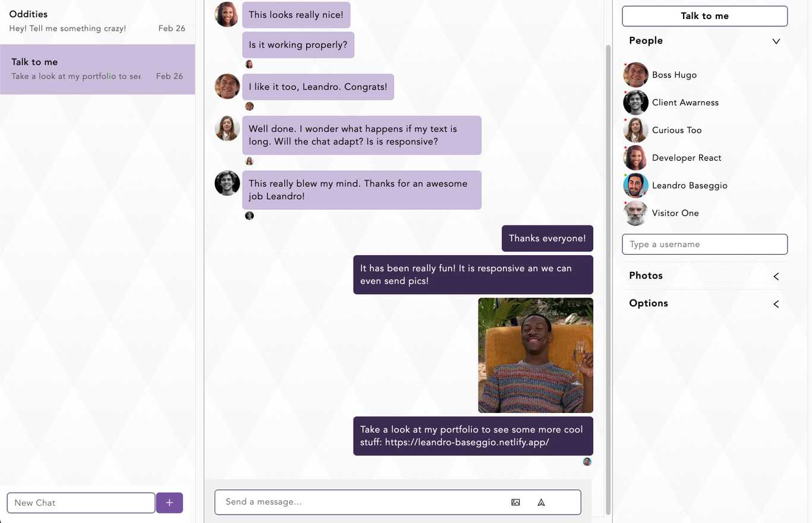The width and height of the screenshot is (812, 523).
Task: Click the People section heading
Action: [646, 40]
